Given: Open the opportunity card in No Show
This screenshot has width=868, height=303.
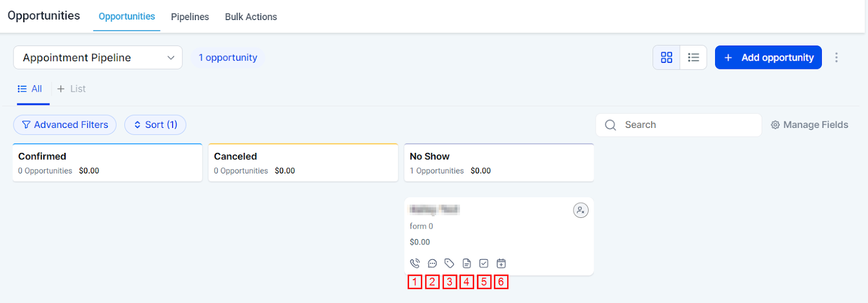Looking at the screenshot, I should [x=499, y=236].
